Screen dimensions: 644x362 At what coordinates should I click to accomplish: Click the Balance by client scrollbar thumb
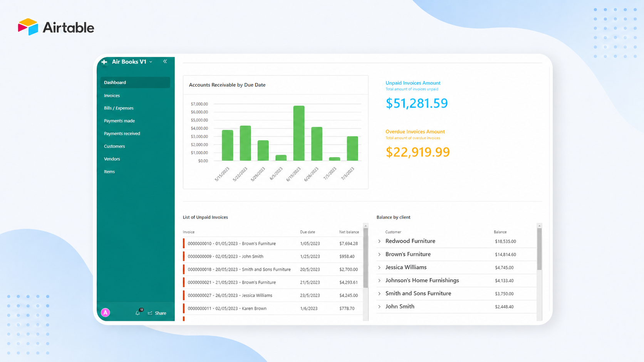click(x=539, y=249)
